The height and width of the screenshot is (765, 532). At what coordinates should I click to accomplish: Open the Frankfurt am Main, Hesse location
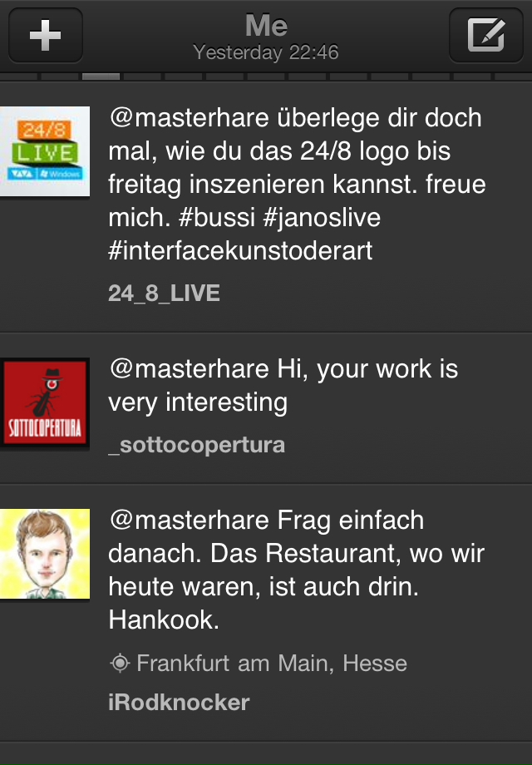pos(272,664)
